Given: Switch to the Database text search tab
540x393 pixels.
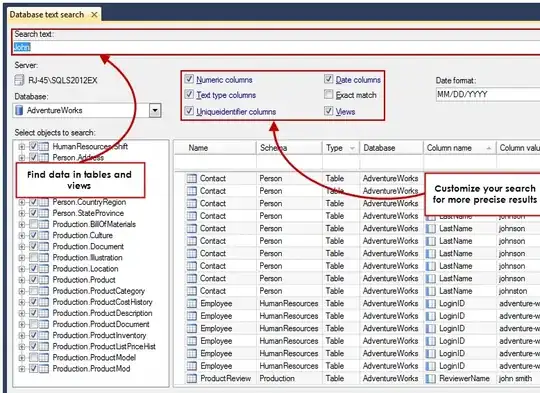Looking at the screenshot, I should (47, 14).
